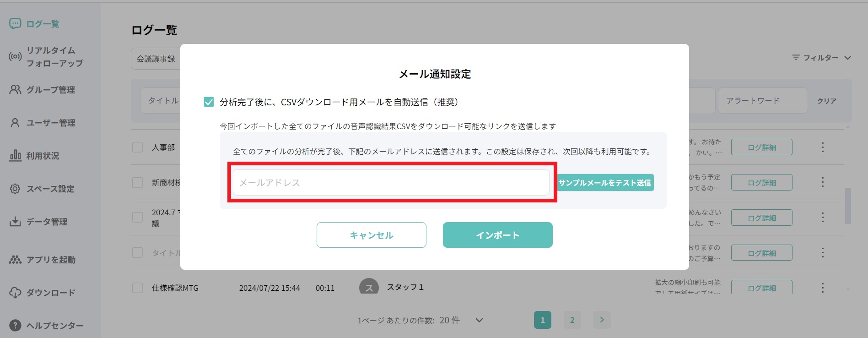Open ログ詳細 for 仕様確認MTG row
The height and width of the screenshot is (338, 868).
762,287
